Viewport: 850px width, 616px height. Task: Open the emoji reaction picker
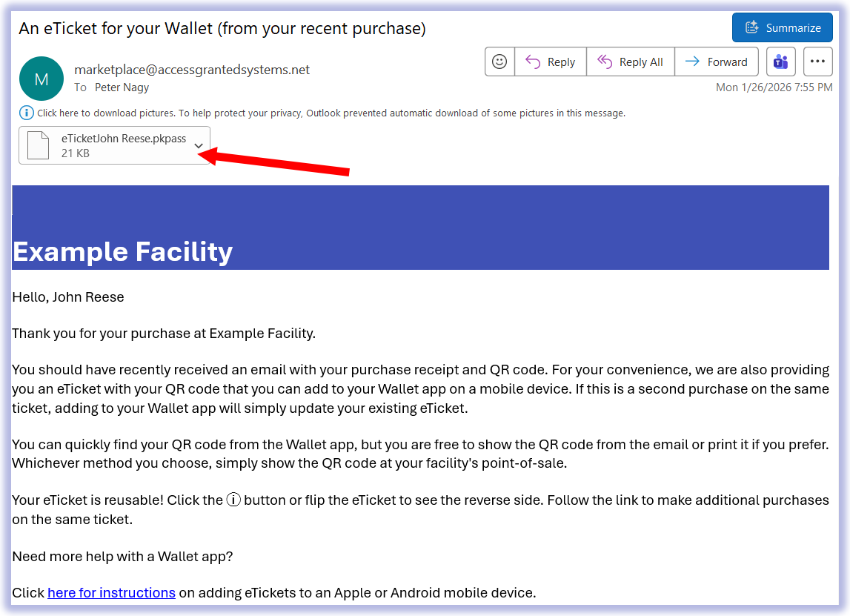pyautogui.click(x=499, y=62)
